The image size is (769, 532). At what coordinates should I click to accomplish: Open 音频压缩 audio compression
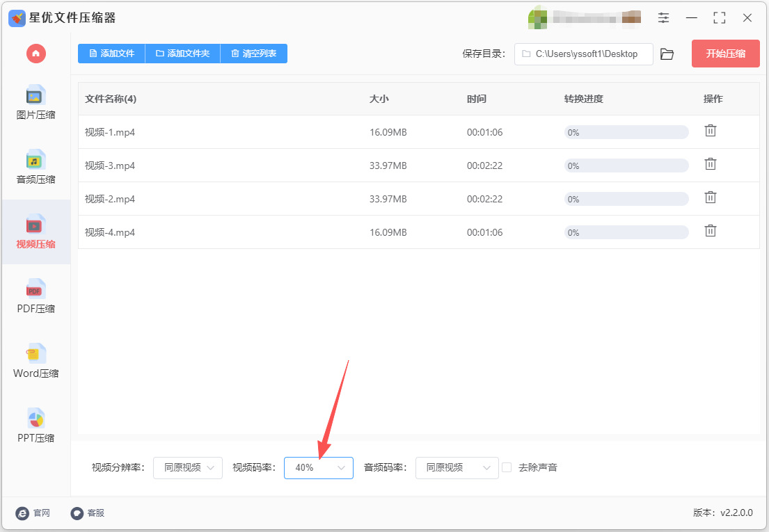click(35, 168)
